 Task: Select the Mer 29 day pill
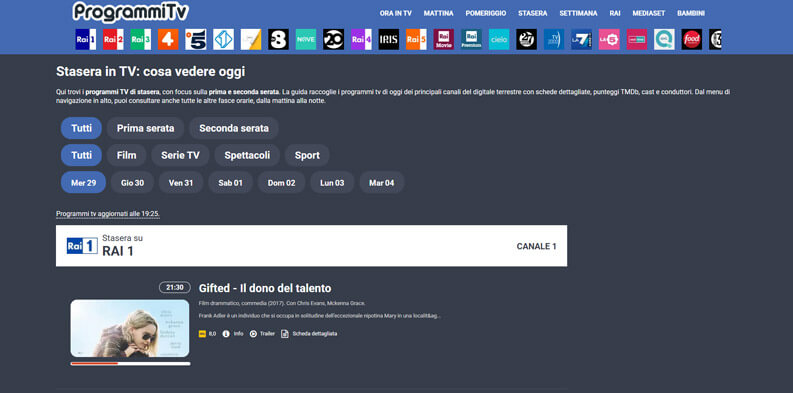pos(83,183)
